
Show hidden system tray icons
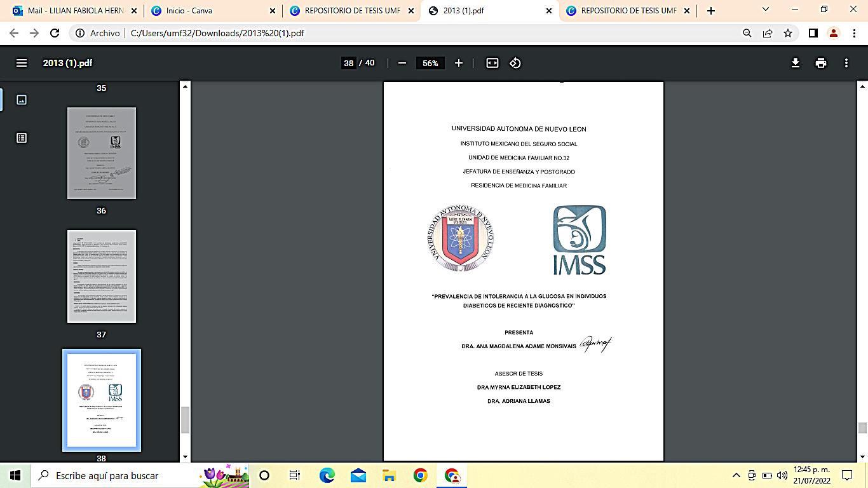(x=736, y=475)
